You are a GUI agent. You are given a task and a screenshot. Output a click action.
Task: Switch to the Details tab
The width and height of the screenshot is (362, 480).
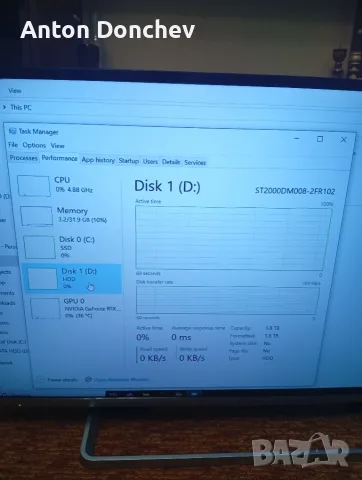171,162
